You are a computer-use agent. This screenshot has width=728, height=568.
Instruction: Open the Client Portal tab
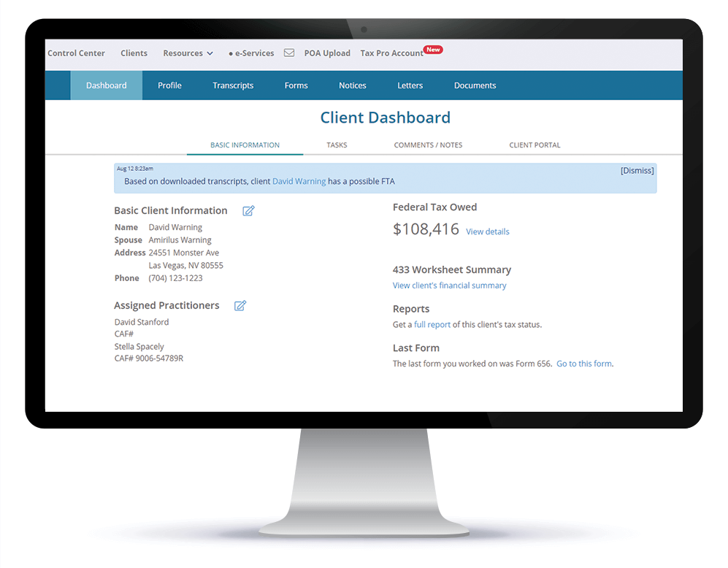(534, 145)
